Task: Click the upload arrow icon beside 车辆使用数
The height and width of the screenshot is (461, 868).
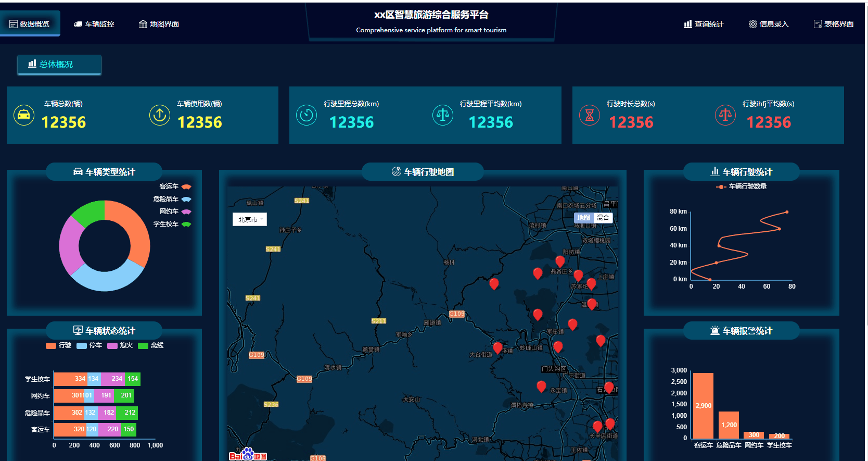Action: [160, 115]
